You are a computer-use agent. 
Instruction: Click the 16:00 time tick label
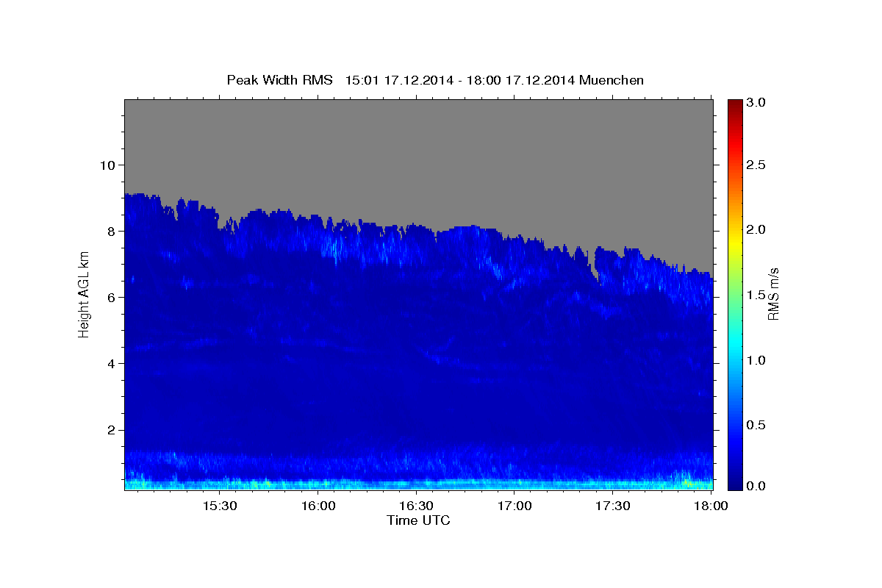pos(318,506)
